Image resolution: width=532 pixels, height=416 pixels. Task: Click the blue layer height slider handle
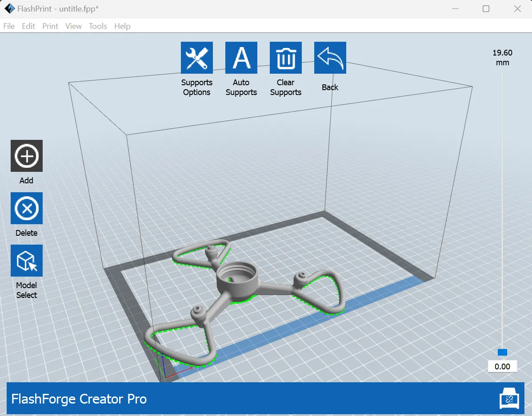click(x=502, y=352)
